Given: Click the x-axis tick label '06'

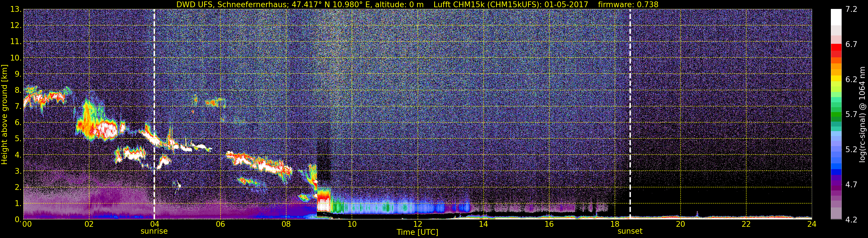Looking at the screenshot, I should 220,224.
